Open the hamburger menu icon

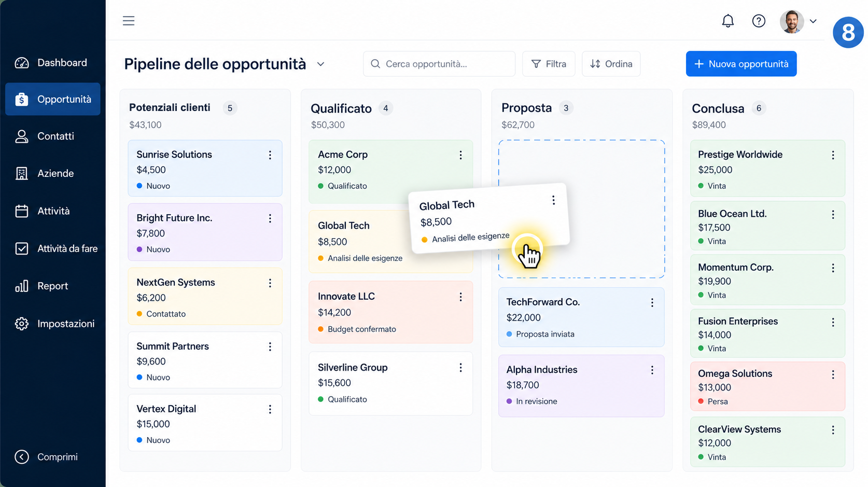click(129, 21)
